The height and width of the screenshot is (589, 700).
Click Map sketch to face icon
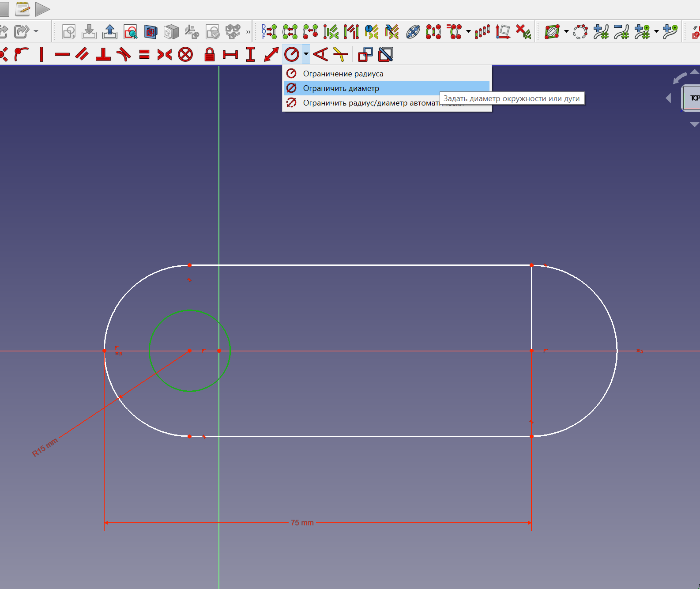(x=171, y=32)
